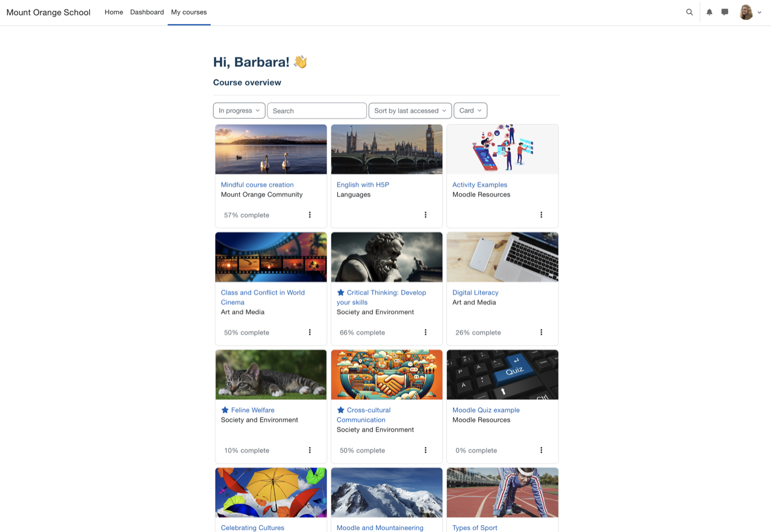
Task: Go to the Dashboard tab
Action: coord(147,12)
